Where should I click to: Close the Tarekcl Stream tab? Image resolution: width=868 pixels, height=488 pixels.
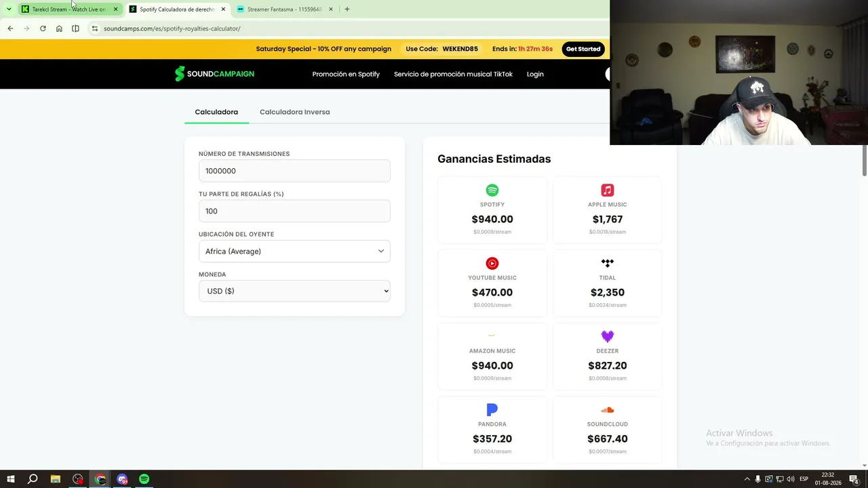pyautogui.click(x=115, y=9)
